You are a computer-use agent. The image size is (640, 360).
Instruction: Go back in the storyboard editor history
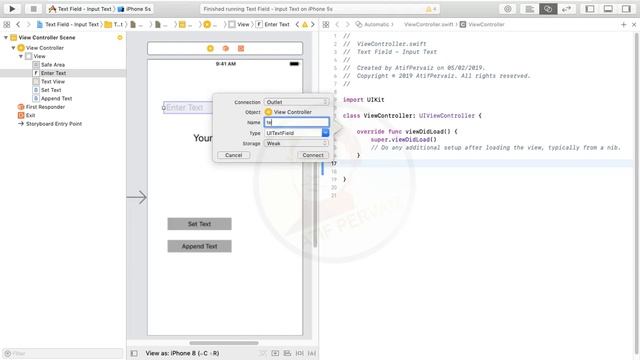18,24
